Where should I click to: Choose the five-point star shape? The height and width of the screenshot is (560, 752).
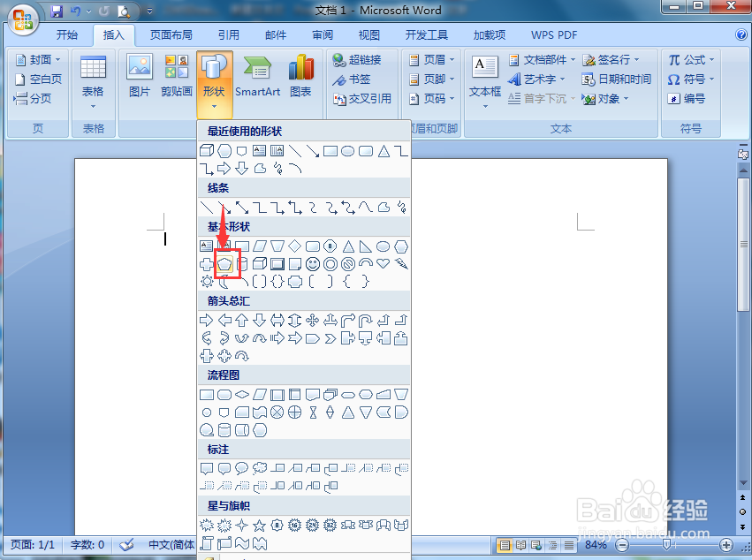(260, 526)
